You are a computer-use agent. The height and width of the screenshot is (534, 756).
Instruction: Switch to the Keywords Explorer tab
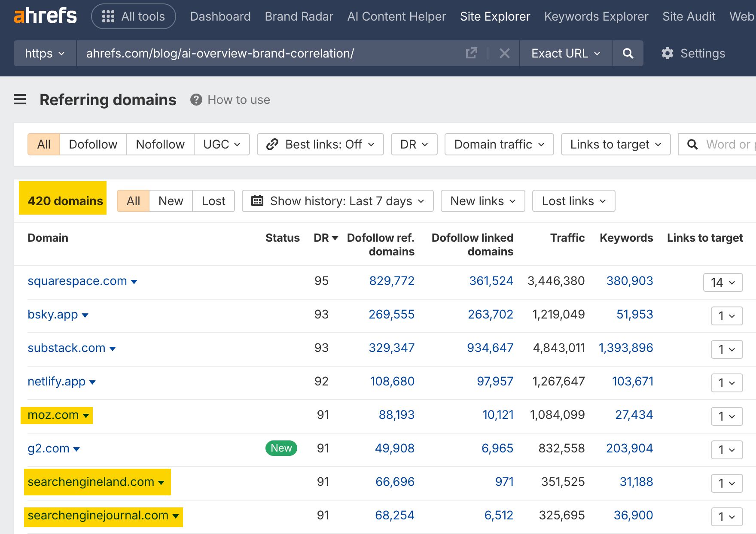(596, 16)
